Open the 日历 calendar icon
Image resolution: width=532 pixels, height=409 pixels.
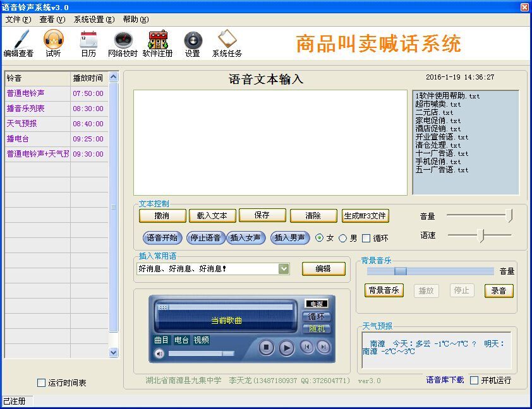(x=88, y=42)
